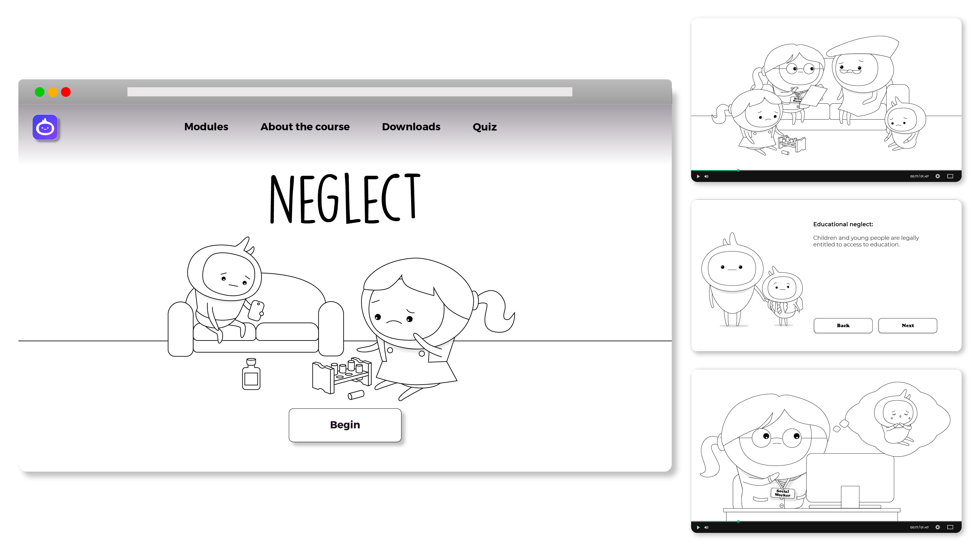Open the Modules navigation menu
The width and height of the screenshot is (980, 551).
tap(206, 126)
